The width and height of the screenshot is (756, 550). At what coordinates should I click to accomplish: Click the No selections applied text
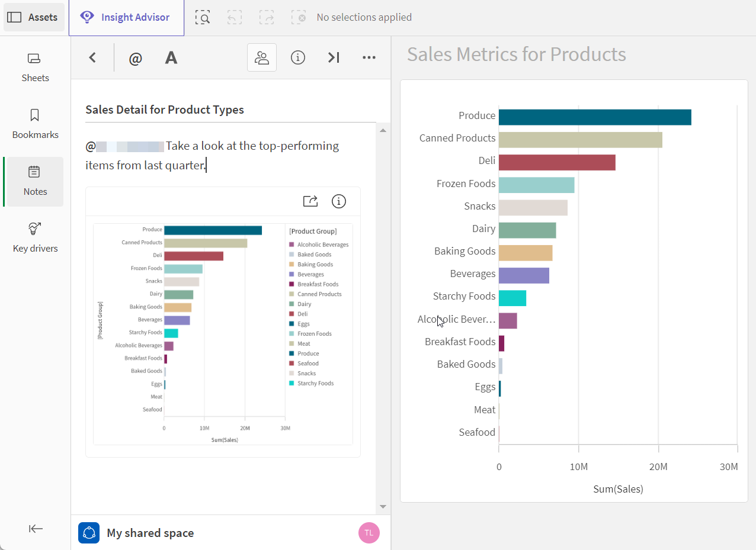point(364,17)
